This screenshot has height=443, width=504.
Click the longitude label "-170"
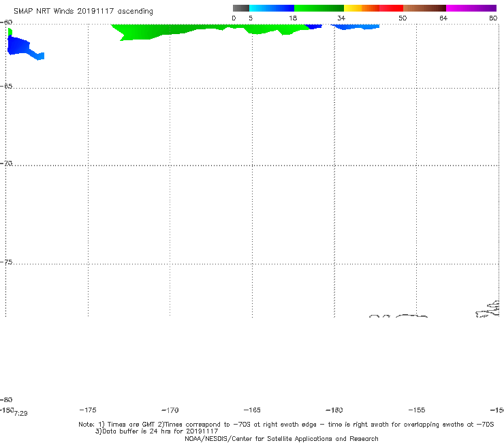170,410
